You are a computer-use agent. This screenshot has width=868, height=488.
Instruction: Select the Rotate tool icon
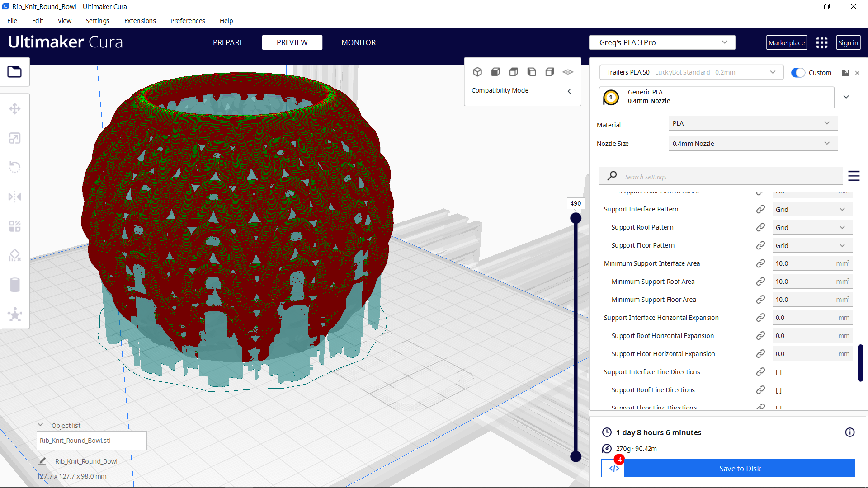[14, 167]
